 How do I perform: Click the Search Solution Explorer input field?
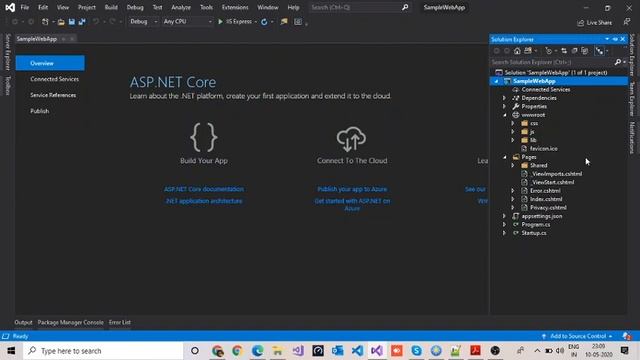click(552, 62)
